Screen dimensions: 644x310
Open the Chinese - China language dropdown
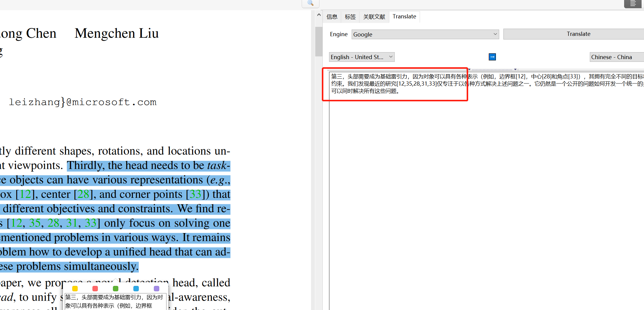pos(616,57)
